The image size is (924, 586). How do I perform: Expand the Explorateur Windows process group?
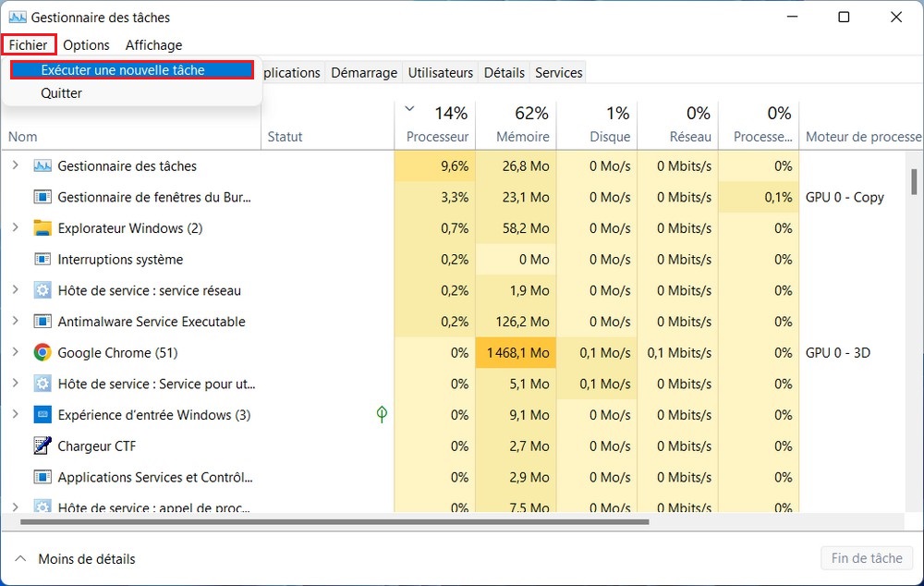click(x=15, y=228)
